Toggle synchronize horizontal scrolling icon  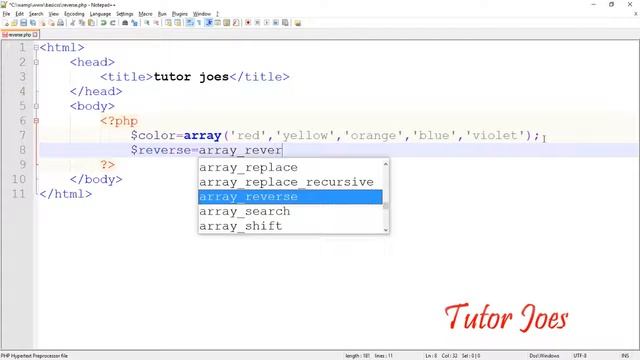click(x=178, y=23)
